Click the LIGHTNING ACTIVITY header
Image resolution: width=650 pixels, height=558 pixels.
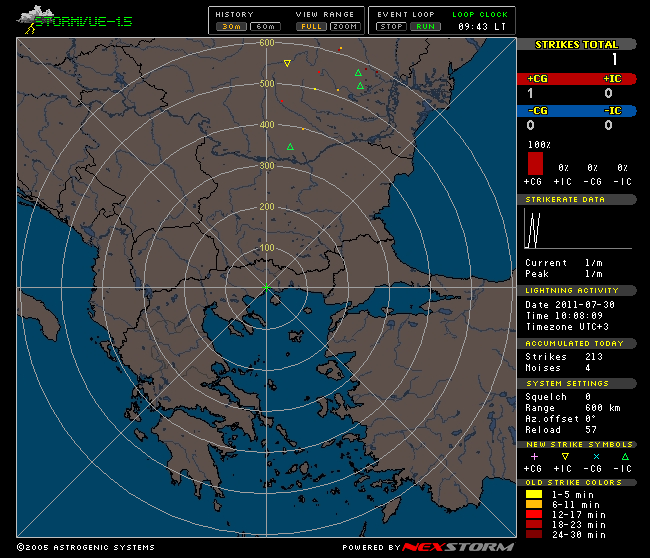[577, 290]
